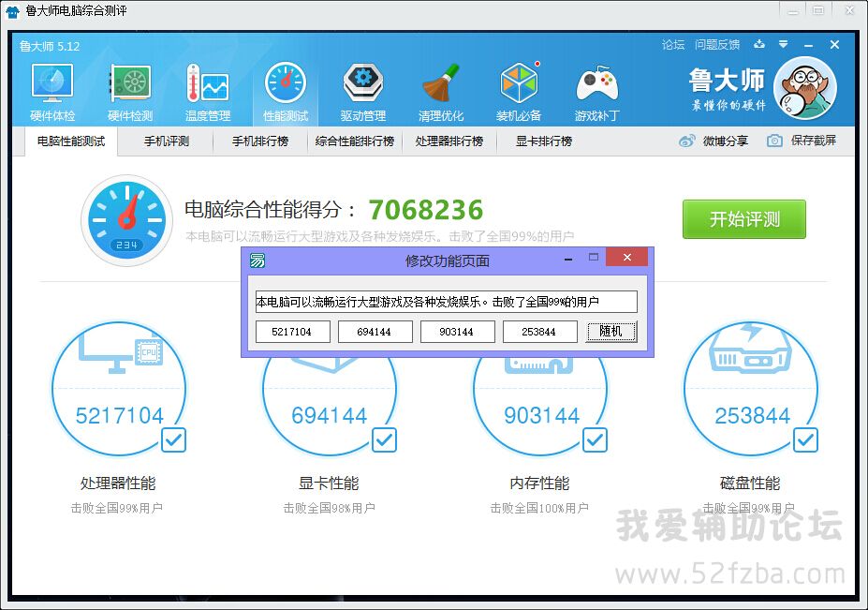Switch to the 显卡排行榜 tab
The height and width of the screenshot is (610, 868).
[543, 141]
